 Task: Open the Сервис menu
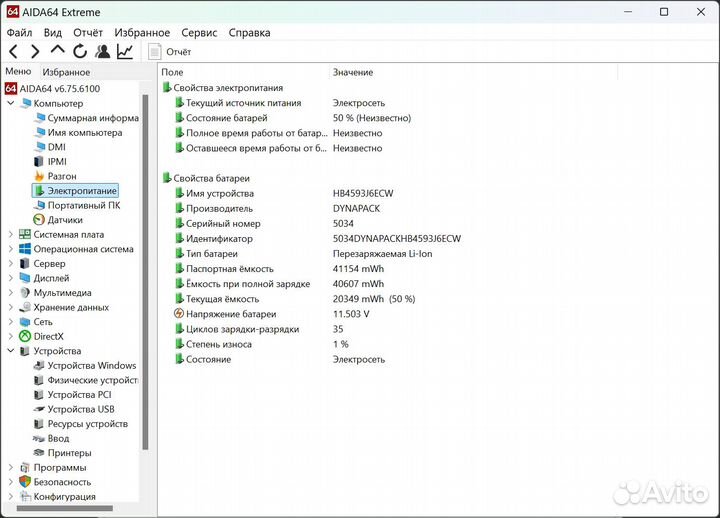(x=199, y=33)
